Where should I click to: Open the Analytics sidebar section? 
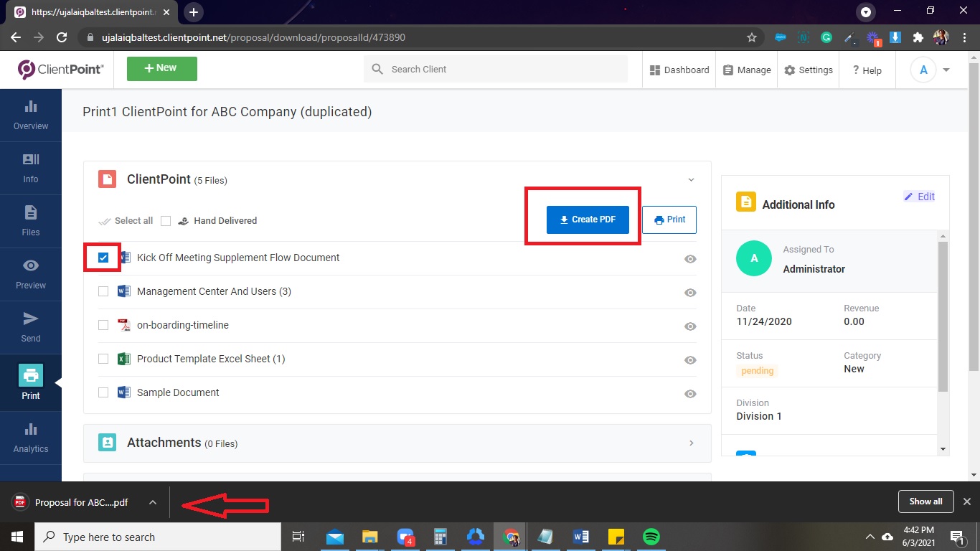31,438
